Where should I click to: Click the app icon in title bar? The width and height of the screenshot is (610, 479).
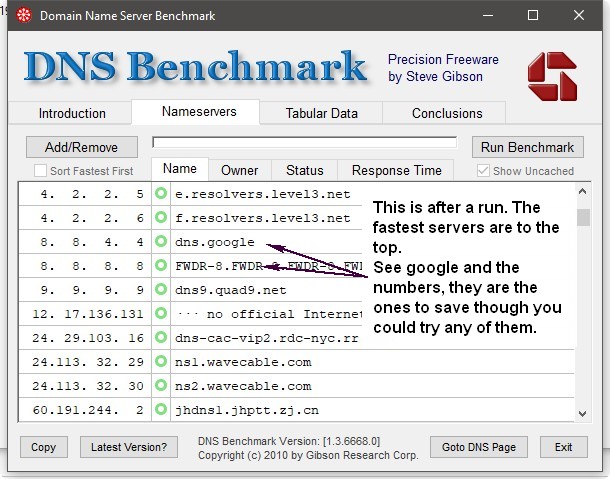tap(24, 16)
